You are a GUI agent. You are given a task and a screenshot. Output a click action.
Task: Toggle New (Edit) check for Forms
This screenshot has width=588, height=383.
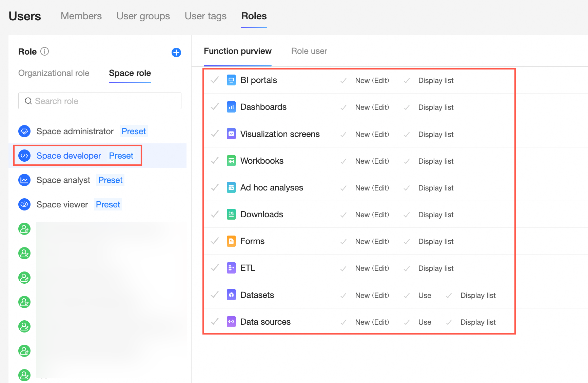pos(344,242)
